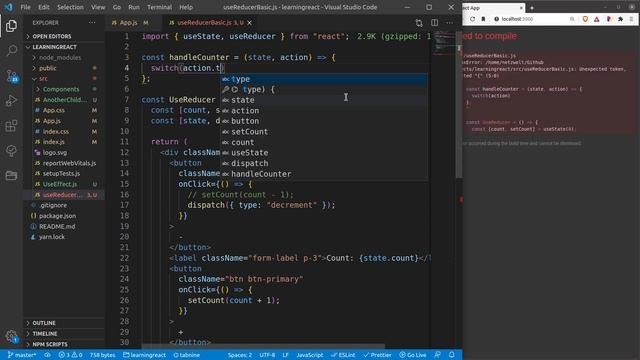Click the notifications bell in status bar
The width and height of the screenshot is (640, 360).
click(x=451, y=355)
